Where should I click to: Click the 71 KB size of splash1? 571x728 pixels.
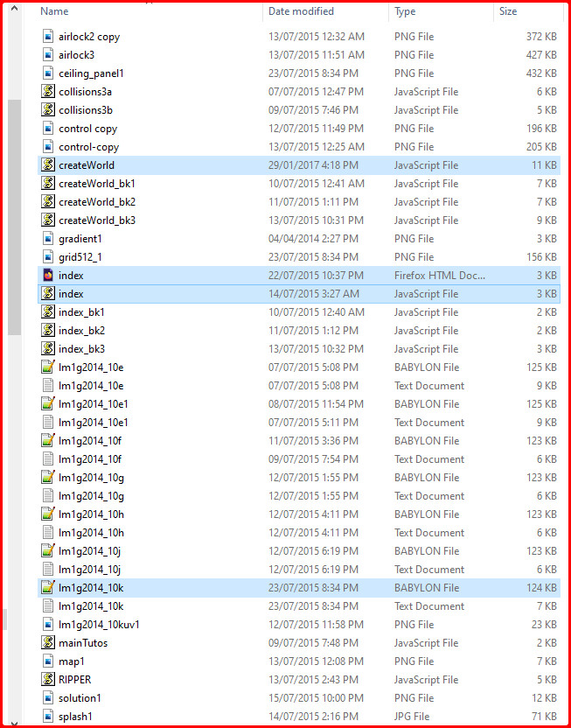(x=544, y=717)
